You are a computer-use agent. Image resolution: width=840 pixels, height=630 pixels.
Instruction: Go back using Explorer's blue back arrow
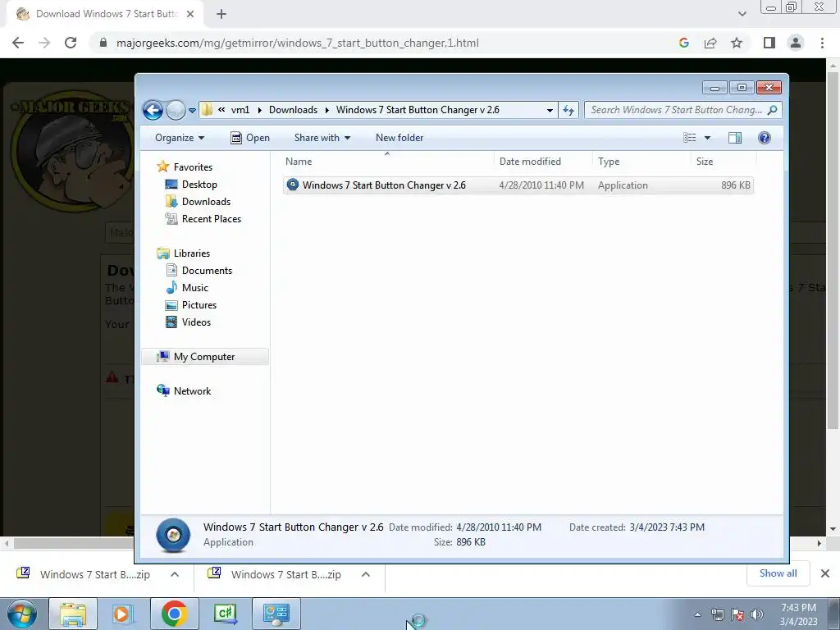153,111
